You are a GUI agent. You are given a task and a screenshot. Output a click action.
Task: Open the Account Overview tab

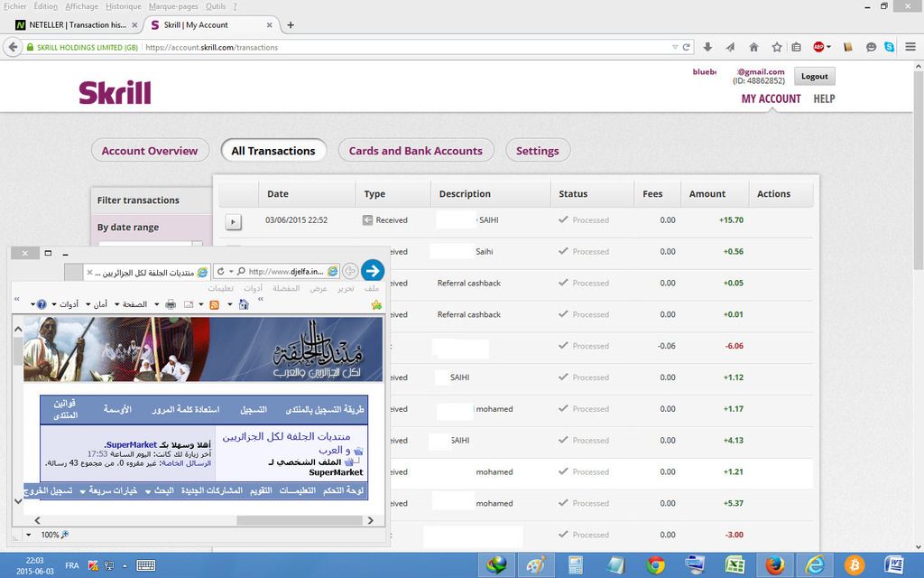pyautogui.click(x=150, y=151)
